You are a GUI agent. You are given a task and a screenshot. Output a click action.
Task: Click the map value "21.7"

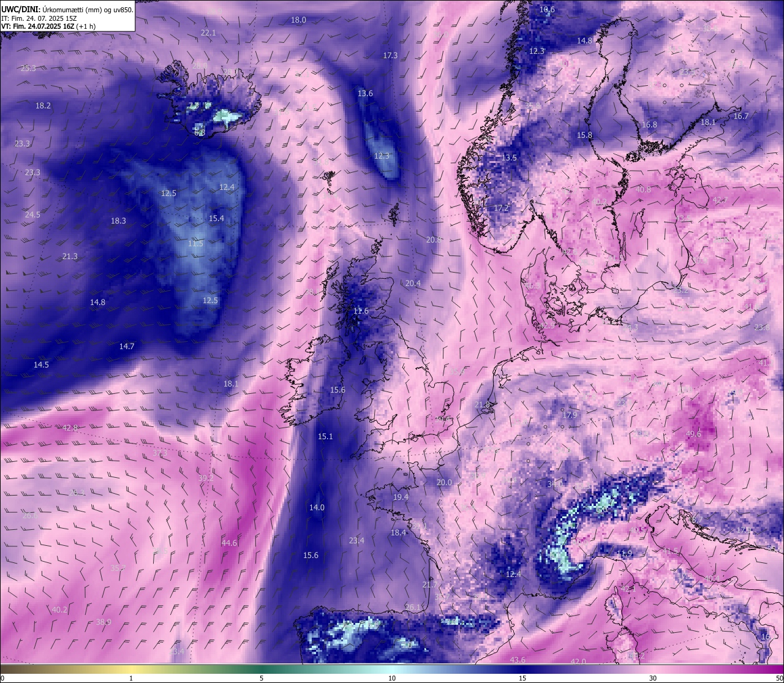point(430,585)
